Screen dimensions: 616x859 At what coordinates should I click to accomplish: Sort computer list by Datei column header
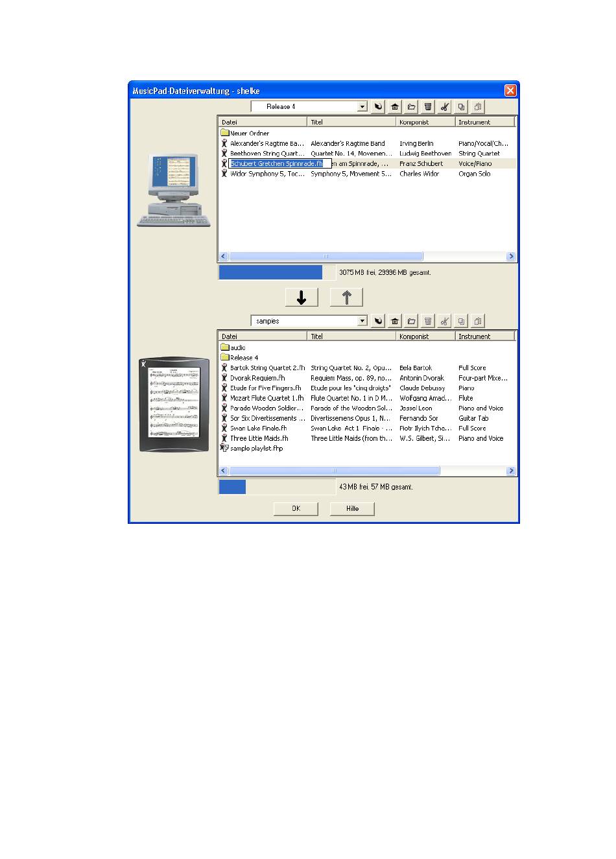[x=263, y=122]
